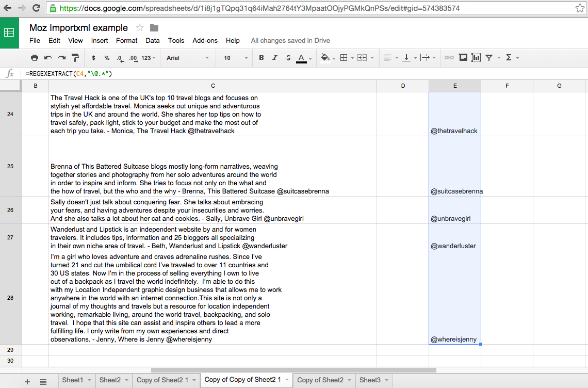Select column E header

click(x=455, y=86)
